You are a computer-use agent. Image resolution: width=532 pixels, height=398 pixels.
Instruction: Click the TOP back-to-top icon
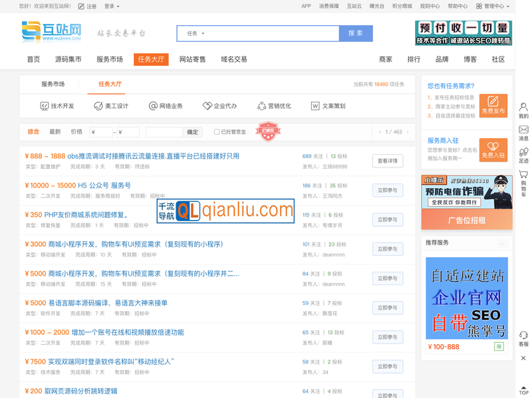[523, 390]
